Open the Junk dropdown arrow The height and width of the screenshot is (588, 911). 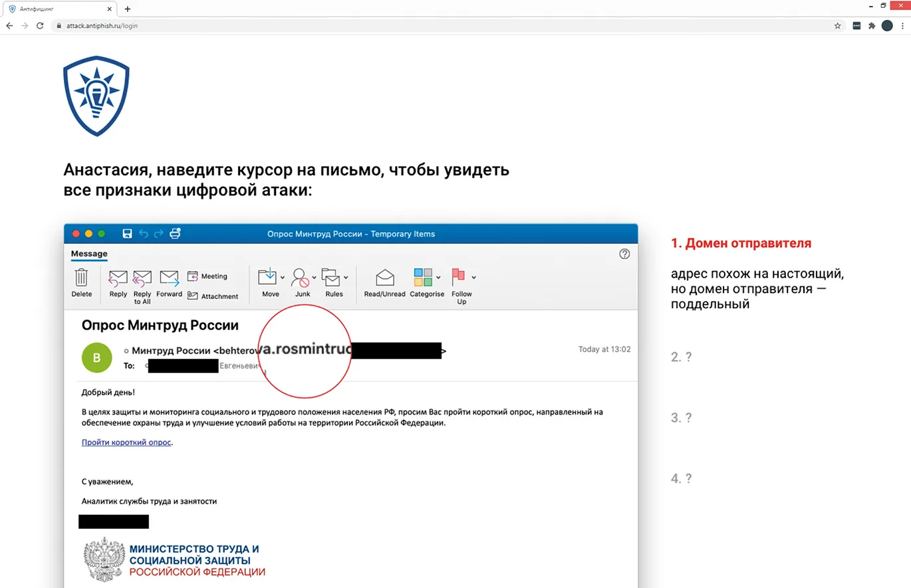[315, 278]
